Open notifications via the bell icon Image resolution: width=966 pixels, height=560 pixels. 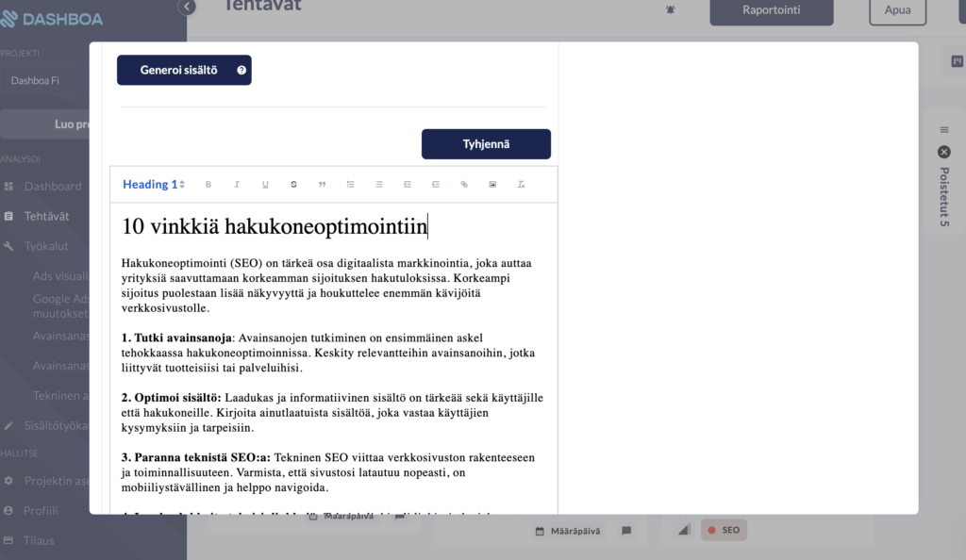point(671,9)
